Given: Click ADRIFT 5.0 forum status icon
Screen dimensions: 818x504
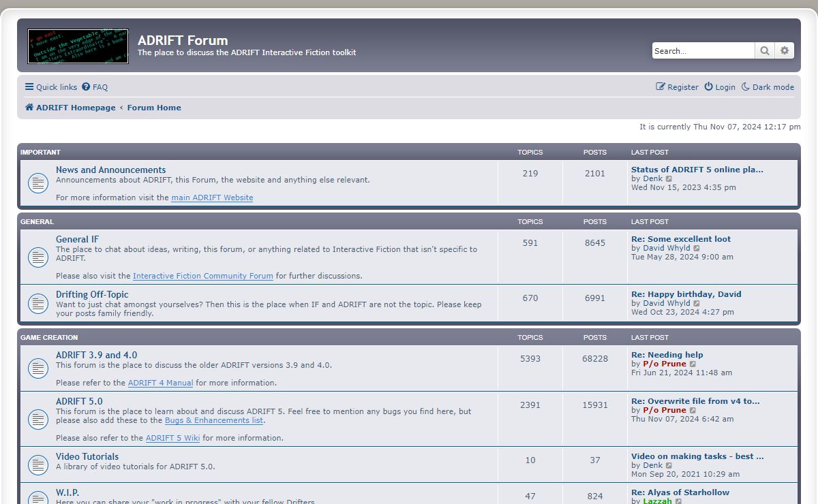Looking at the screenshot, I should pos(37,419).
